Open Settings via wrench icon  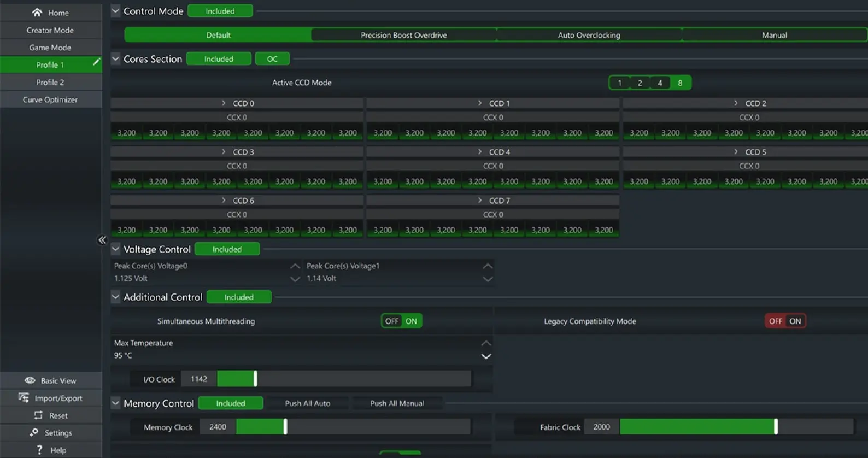tap(34, 432)
